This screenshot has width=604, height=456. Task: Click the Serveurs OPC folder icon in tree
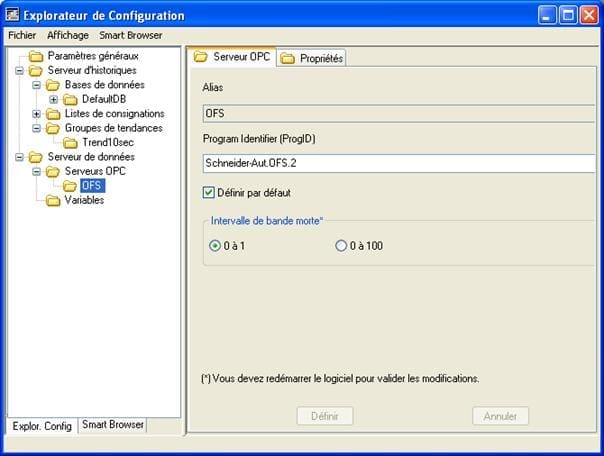coord(53,171)
